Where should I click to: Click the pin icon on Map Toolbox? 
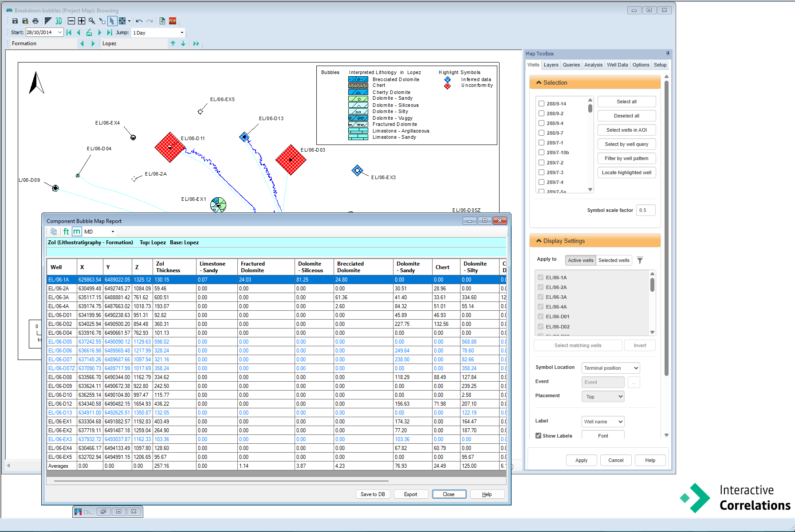click(x=668, y=53)
